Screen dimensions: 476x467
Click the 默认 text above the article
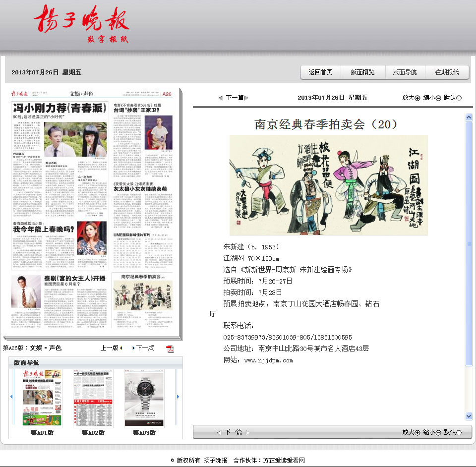pos(450,98)
